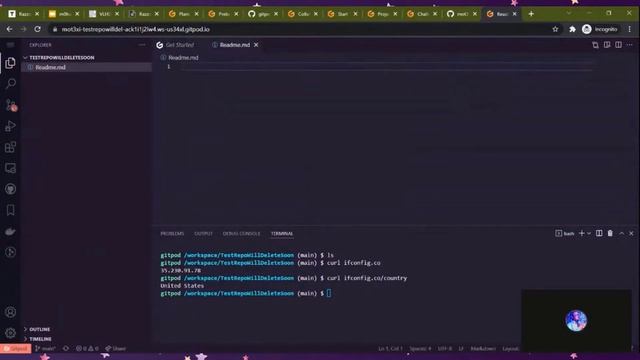Open launch profile dropdown next to plus

[x=589, y=233]
